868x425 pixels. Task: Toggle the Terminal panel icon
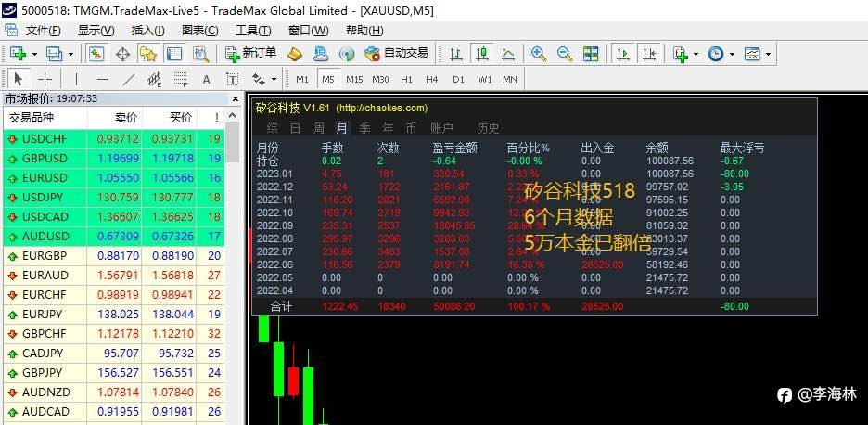point(174,54)
